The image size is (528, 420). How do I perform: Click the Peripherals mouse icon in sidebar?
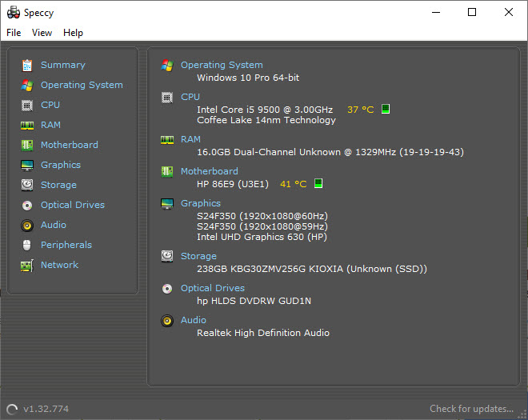27,245
